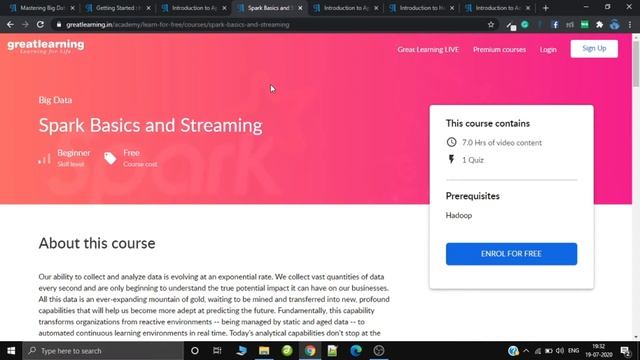
Task: Click the ENG language indicator
Action: tap(573, 351)
